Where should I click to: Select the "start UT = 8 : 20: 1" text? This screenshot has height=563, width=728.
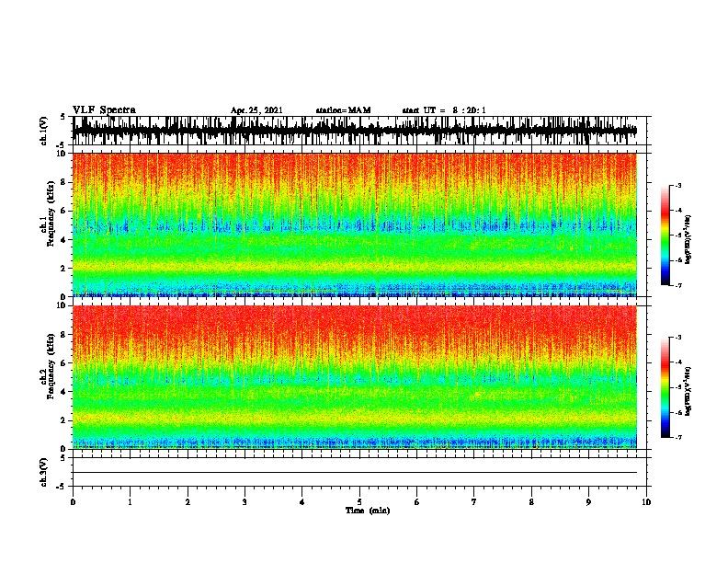[x=444, y=110]
